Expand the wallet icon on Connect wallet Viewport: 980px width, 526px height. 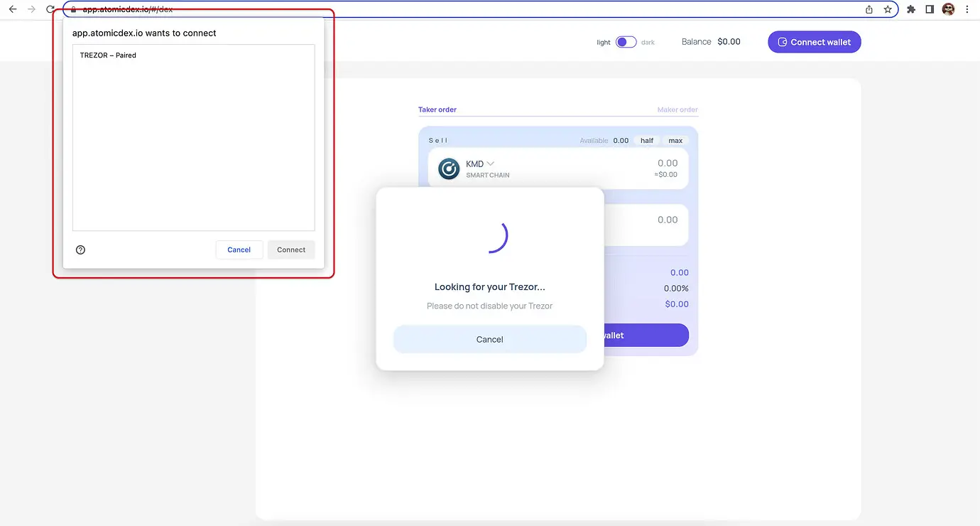pyautogui.click(x=782, y=41)
